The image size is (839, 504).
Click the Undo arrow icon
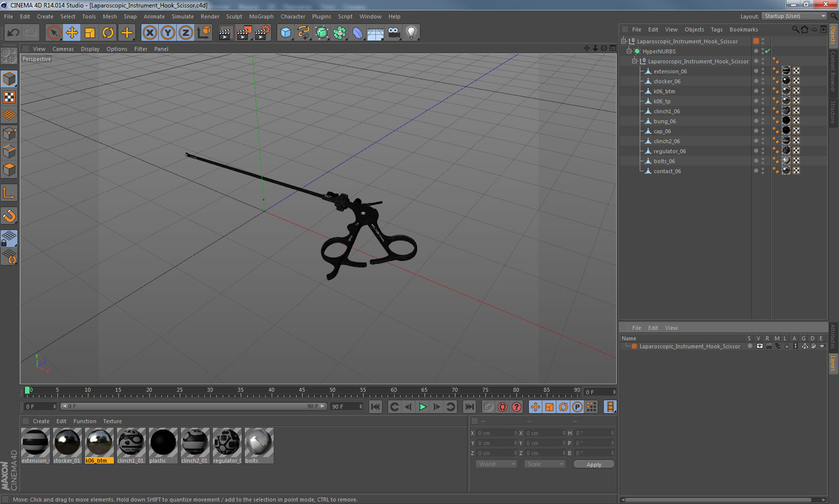coord(13,33)
